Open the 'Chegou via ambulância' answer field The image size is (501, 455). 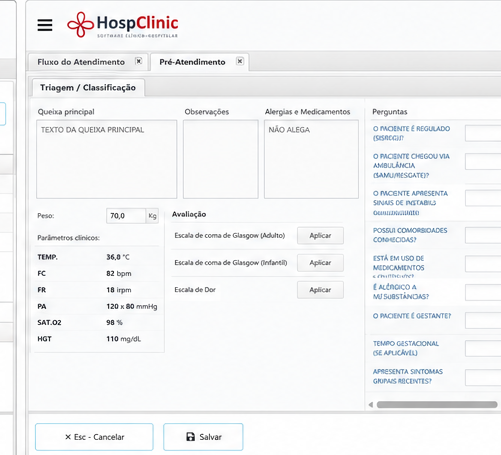[483, 161]
